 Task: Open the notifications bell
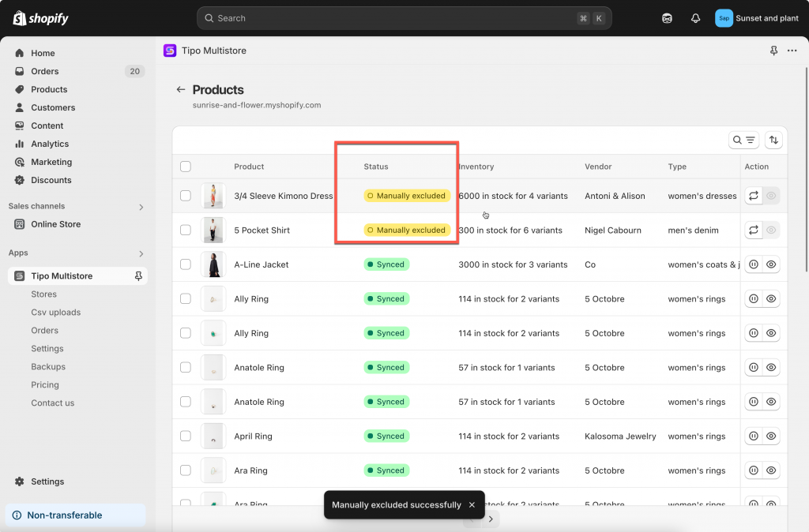click(695, 19)
